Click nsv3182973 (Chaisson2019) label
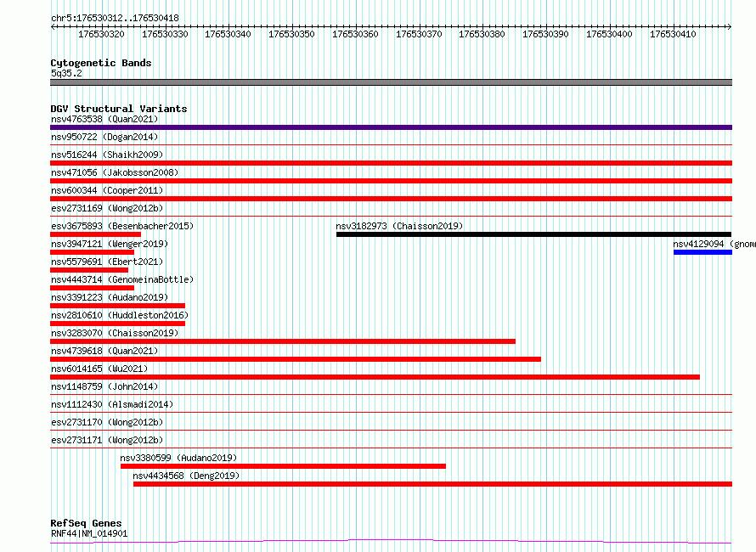 point(399,226)
